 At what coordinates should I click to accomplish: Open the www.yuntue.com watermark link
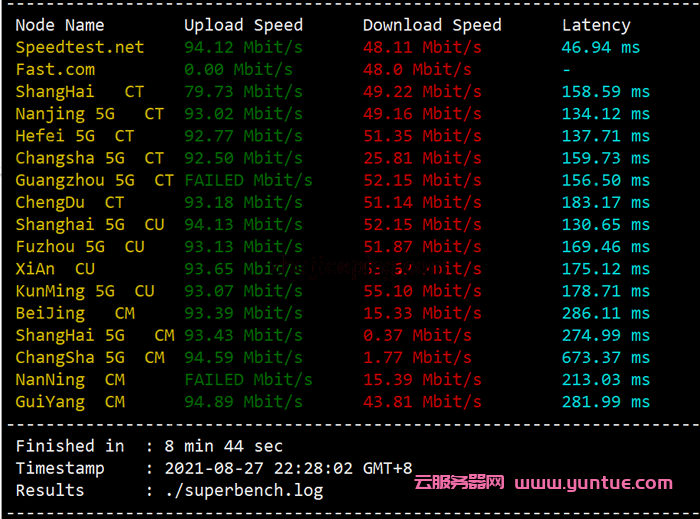coord(594,483)
